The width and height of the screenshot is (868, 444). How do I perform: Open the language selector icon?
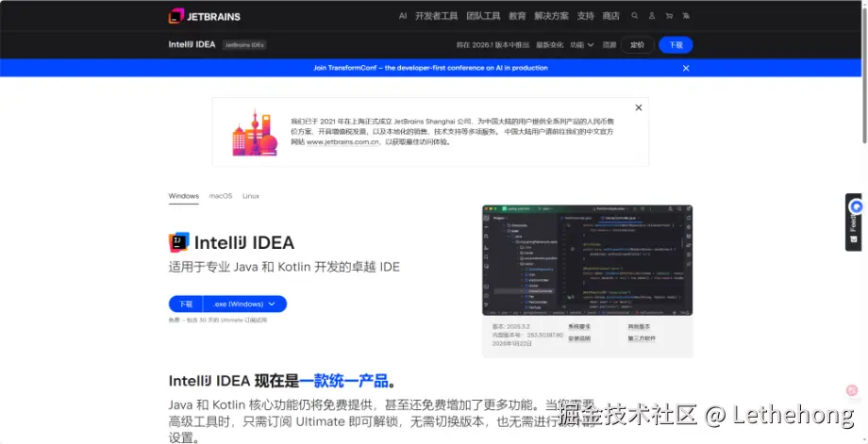click(686, 16)
